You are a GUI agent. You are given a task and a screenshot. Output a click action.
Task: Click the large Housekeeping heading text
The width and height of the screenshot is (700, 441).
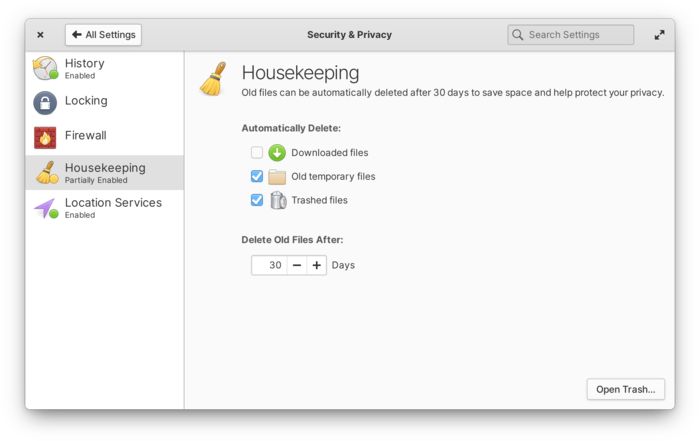(x=300, y=73)
